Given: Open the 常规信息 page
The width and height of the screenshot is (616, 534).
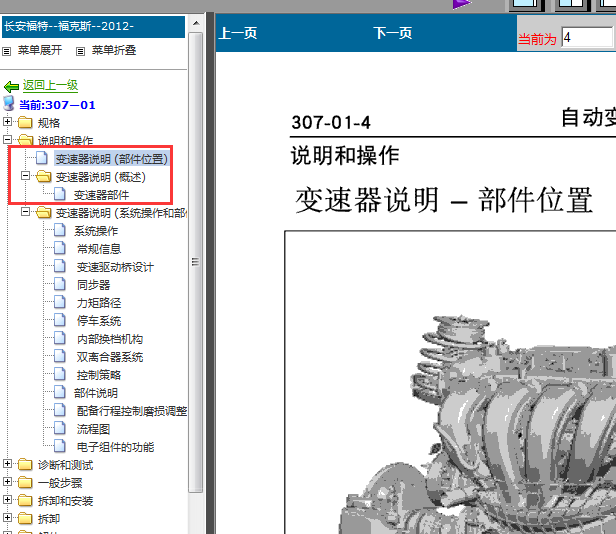Looking at the screenshot, I should [99, 249].
